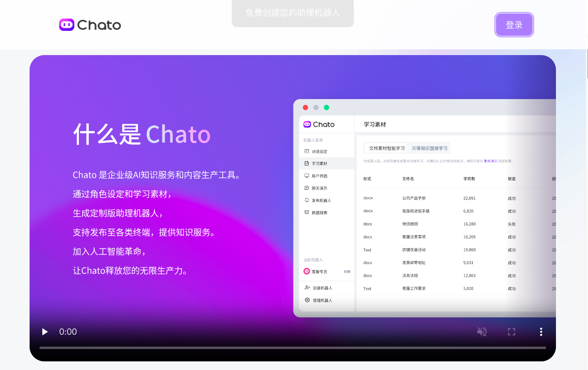
Task: Click the 16,280 character count
Action: tap(469, 224)
